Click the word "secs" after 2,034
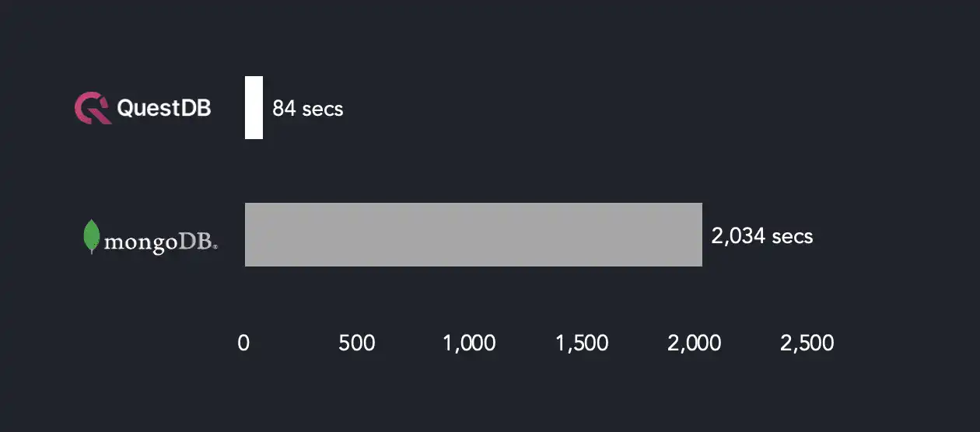This screenshot has width=980, height=432. point(792,236)
